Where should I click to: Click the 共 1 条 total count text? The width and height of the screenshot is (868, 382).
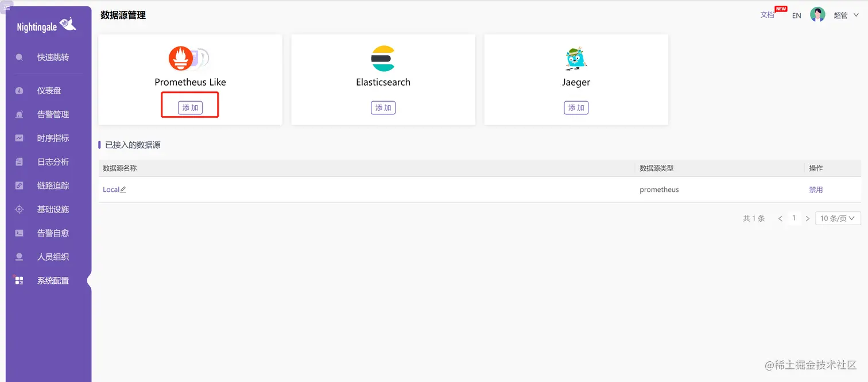[x=754, y=219]
